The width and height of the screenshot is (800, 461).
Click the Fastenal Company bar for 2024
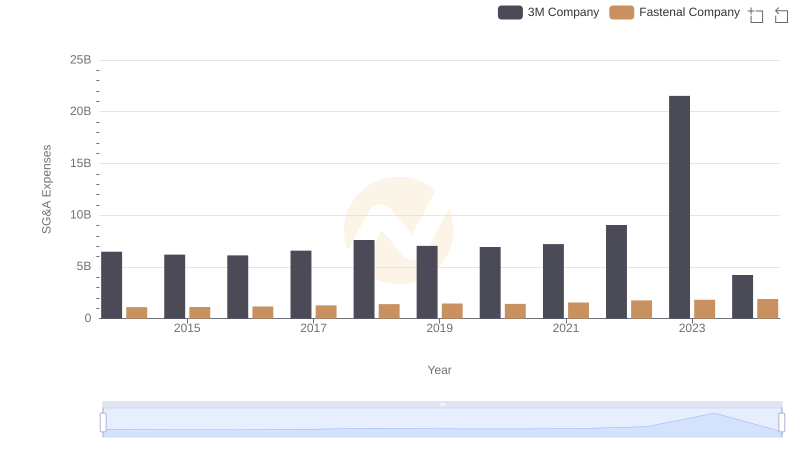[767, 309]
